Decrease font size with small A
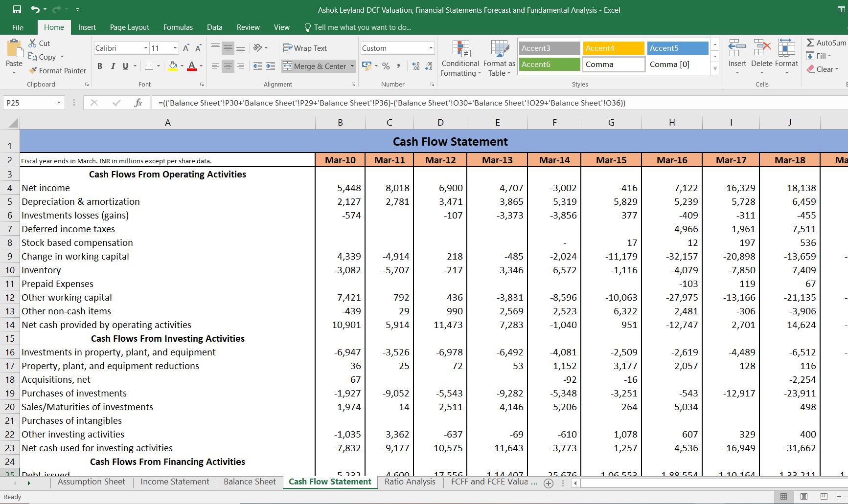848x504 pixels. pos(198,48)
